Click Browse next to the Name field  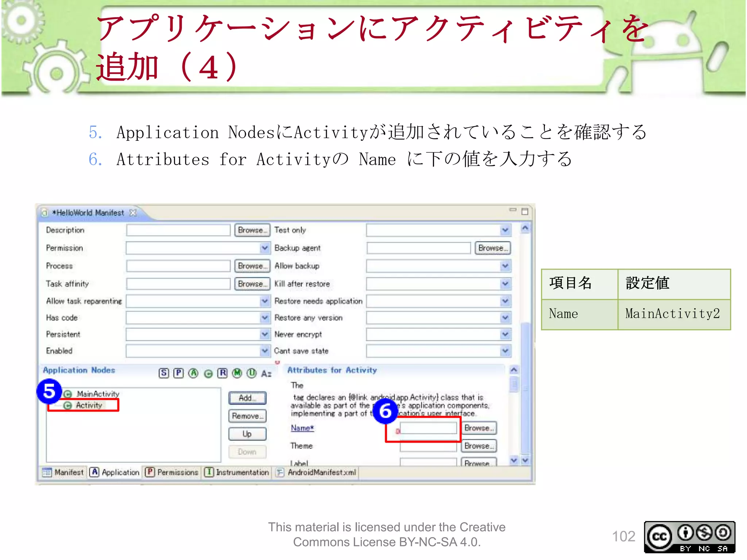click(x=479, y=428)
